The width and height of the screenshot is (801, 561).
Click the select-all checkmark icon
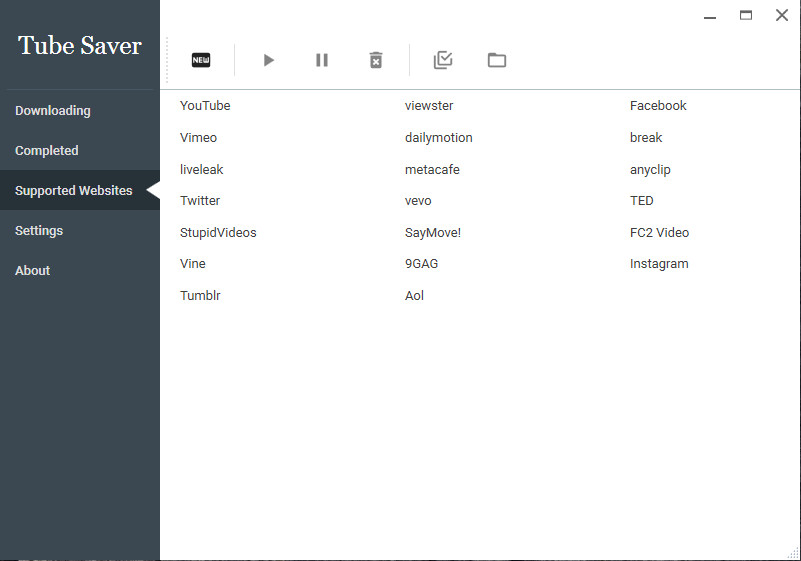pos(443,60)
